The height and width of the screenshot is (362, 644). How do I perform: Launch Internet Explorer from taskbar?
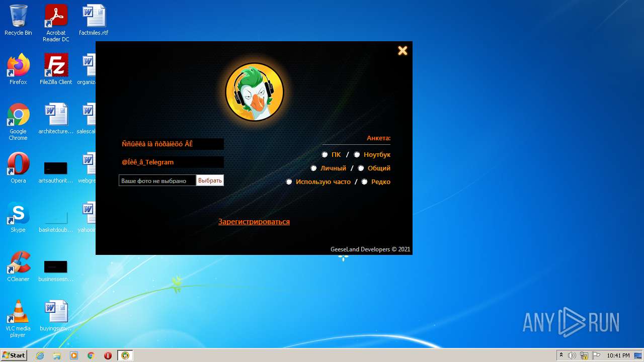click(40, 355)
